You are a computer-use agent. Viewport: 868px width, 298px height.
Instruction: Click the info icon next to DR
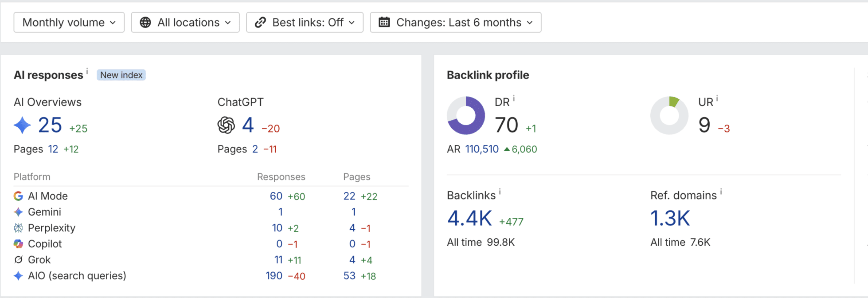[x=514, y=98]
